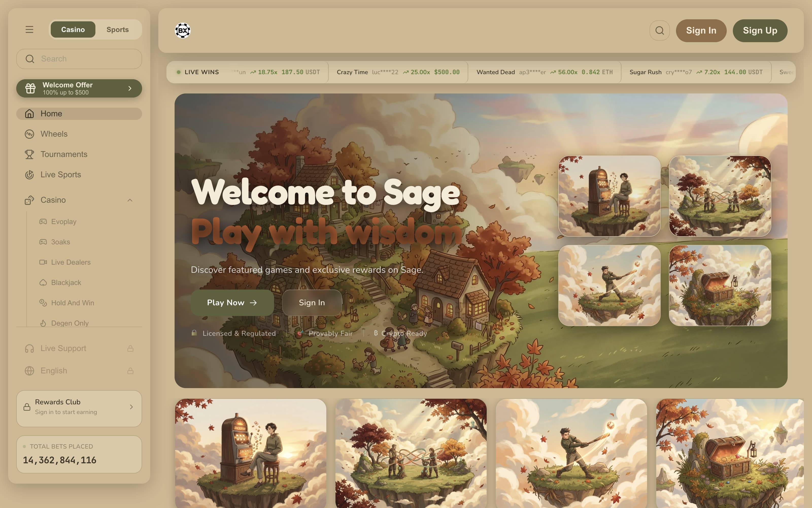Image resolution: width=812 pixels, height=508 pixels.
Task: Open the baseball batter thumbnail in hero
Action: click(x=609, y=285)
